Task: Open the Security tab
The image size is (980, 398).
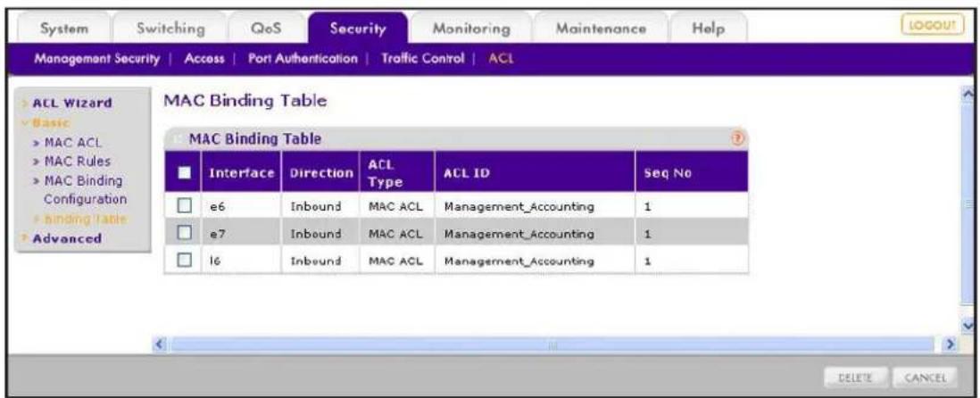Action: click(x=358, y=29)
